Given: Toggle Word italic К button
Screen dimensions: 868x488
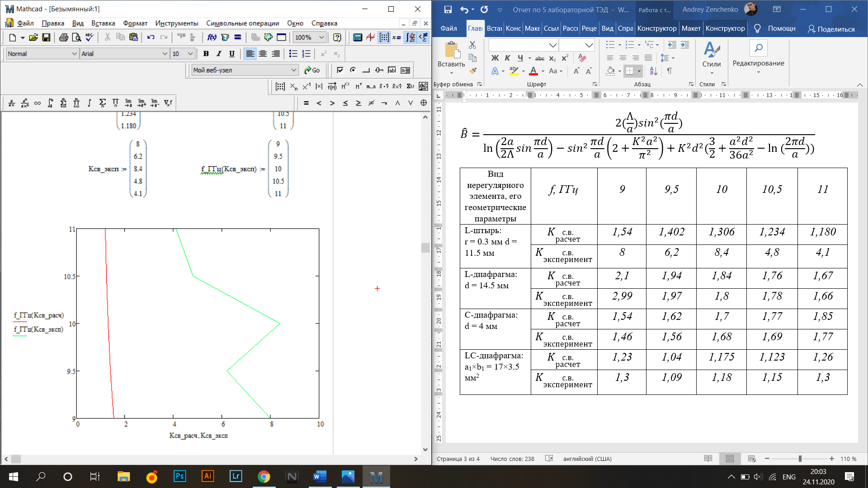Looking at the screenshot, I should pyautogui.click(x=508, y=58).
